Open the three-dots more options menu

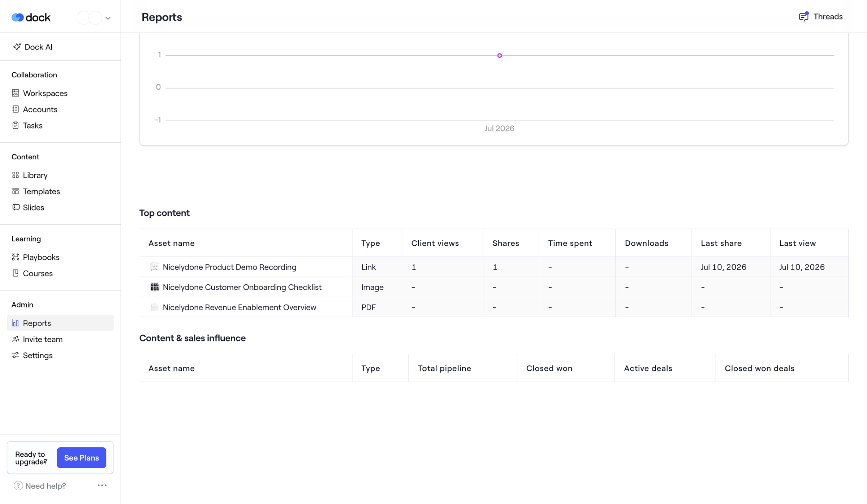[102, 485]
